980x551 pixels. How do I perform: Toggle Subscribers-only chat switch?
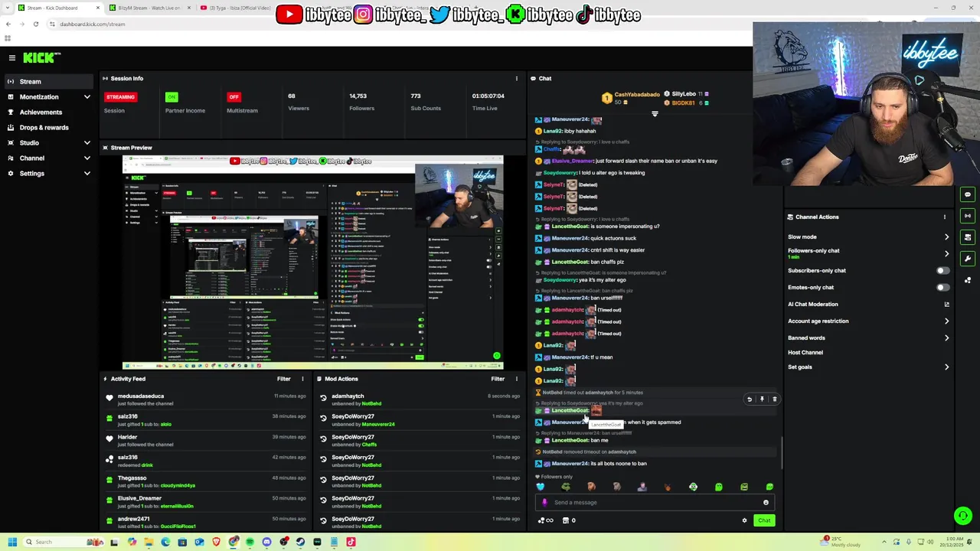[x=943, y=270]
